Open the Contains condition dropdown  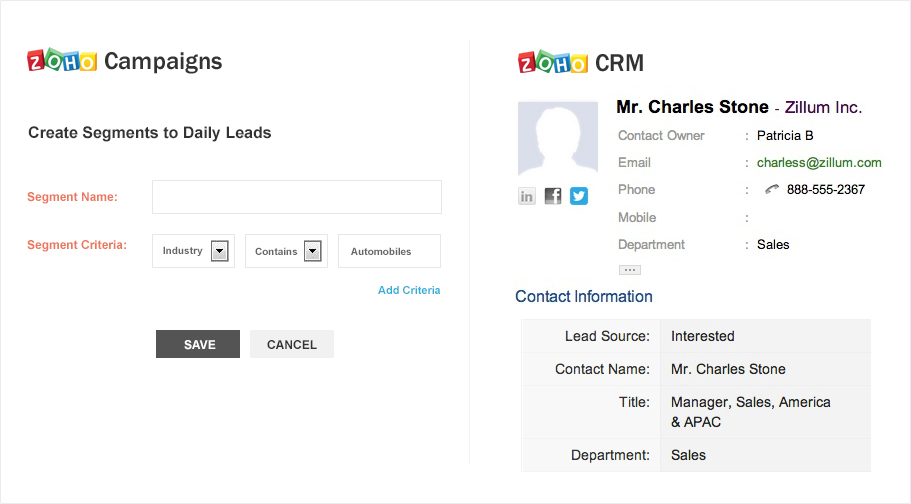[x=312, y=251]
